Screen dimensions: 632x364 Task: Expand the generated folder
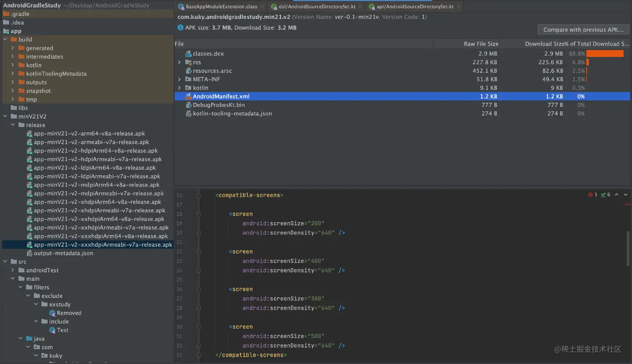[13, 48]
